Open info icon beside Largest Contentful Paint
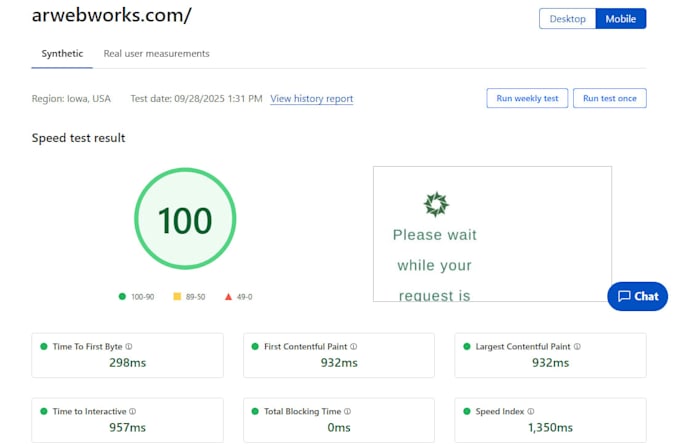 [577, 346]
